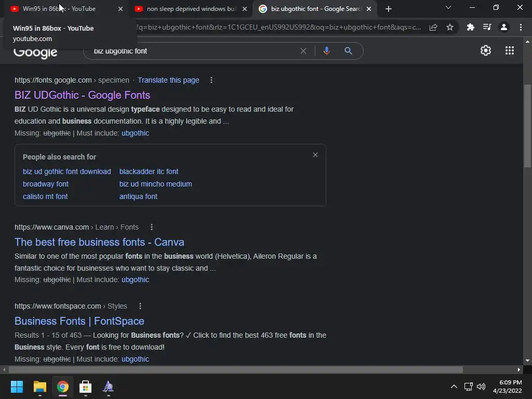Screen dimensions: 532x399
Task: Click the address bar URL
Action: pyautogui.click(x=278, y=28)
